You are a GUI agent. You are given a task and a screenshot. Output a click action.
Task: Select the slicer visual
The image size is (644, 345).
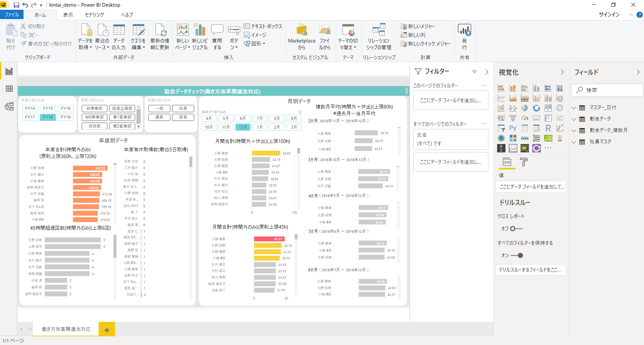pyautogui.click(x=501, y=128)
